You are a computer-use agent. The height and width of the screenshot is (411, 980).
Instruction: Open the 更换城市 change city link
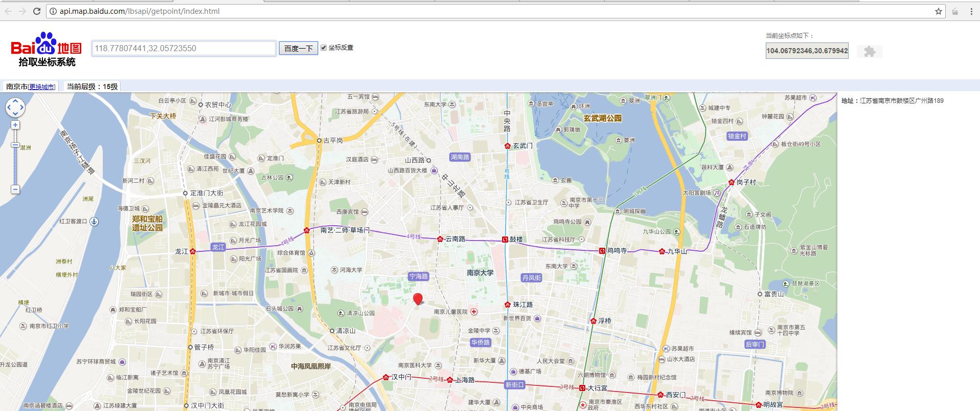click(x=42, y=87)
